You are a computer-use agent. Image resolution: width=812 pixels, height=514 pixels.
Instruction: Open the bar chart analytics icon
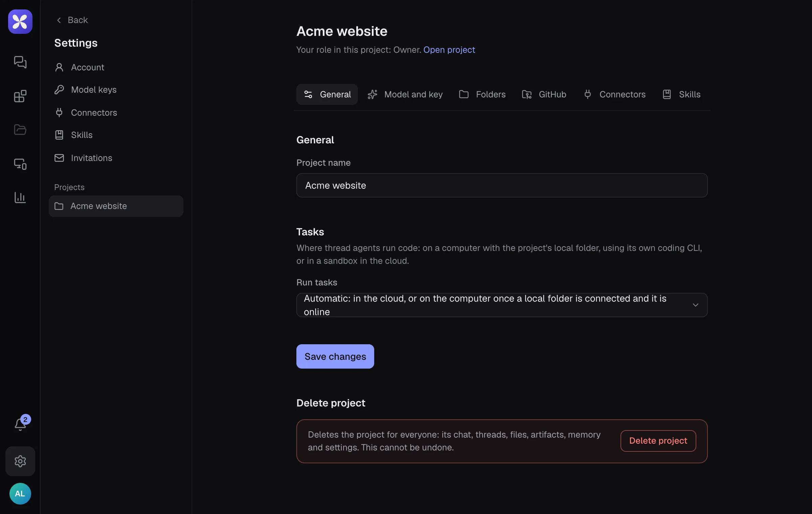click(20, 197)
